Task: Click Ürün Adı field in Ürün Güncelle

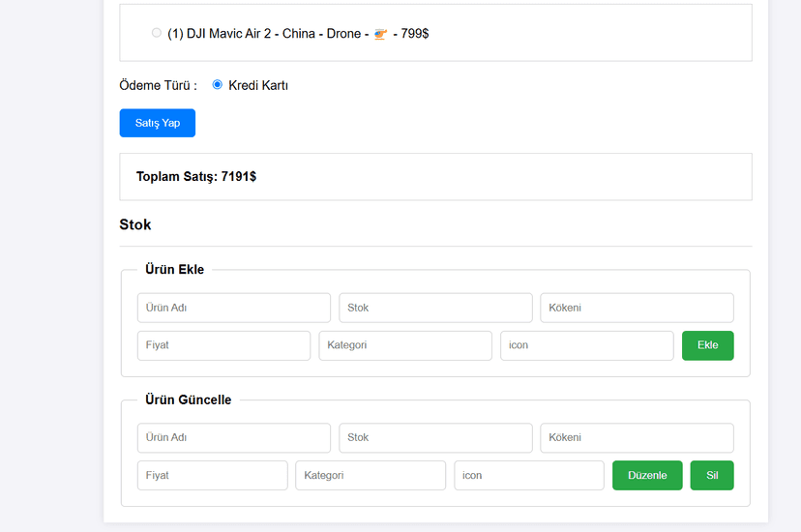Action: [233, 437]
